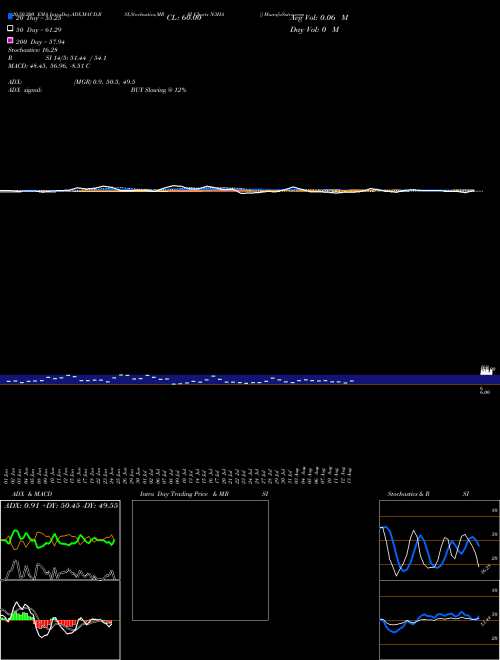Click the blue 20 Day EMA legend swatch
500x660 pixels.
point(10,17)
